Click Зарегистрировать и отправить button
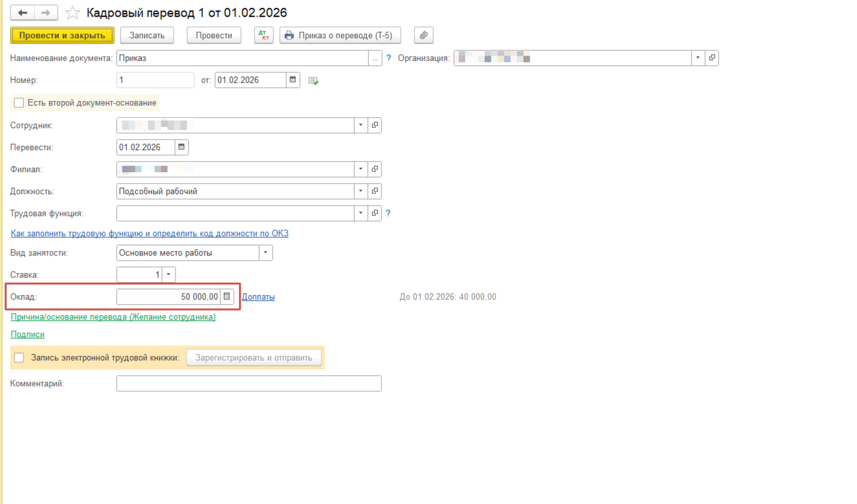 coord(254,357)
